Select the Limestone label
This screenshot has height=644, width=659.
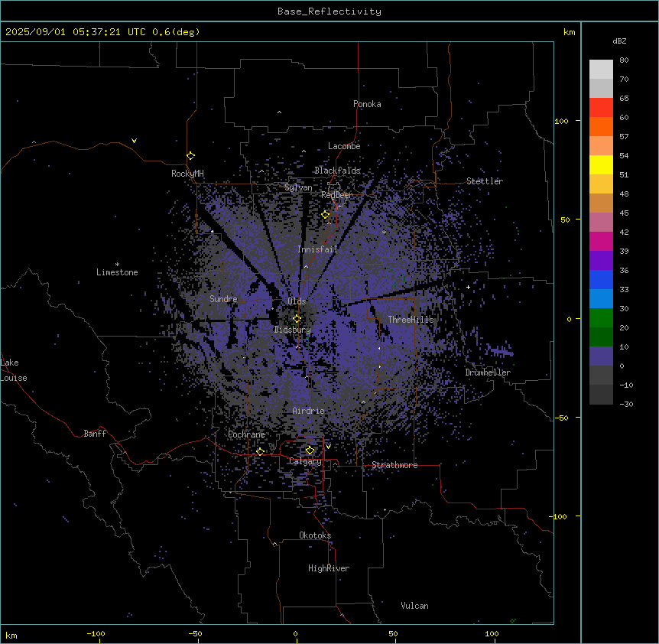[x=117, y=272]
